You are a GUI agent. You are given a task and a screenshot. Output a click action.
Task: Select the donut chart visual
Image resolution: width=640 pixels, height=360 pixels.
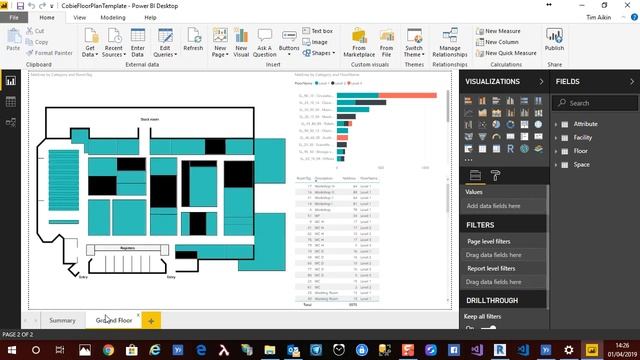click(510, 124)
